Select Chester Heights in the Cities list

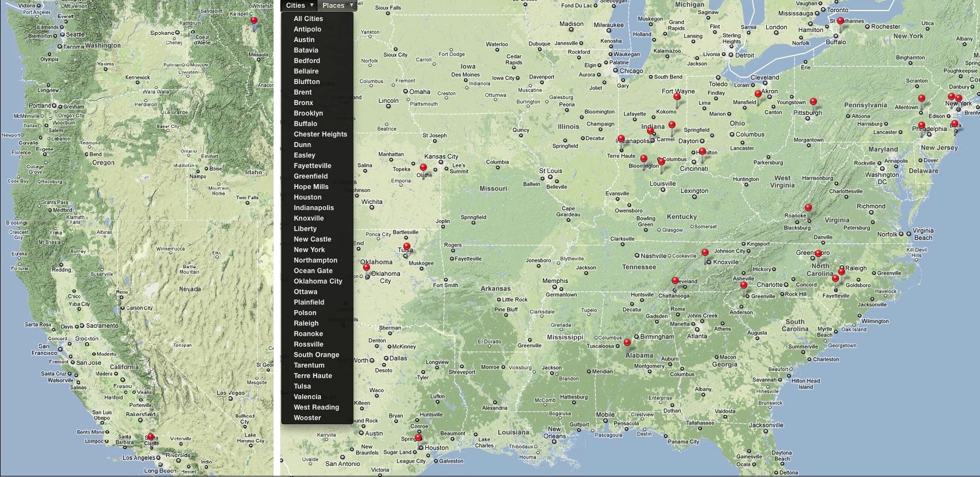click(x=320, y=134)
